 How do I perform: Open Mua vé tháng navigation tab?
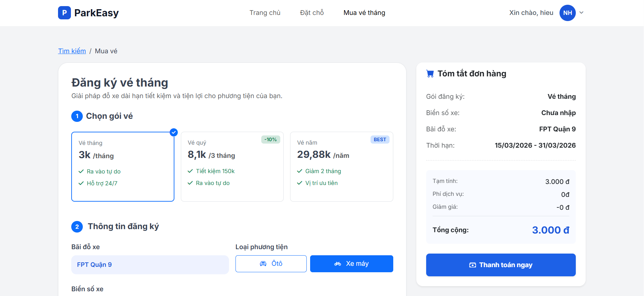364,13
